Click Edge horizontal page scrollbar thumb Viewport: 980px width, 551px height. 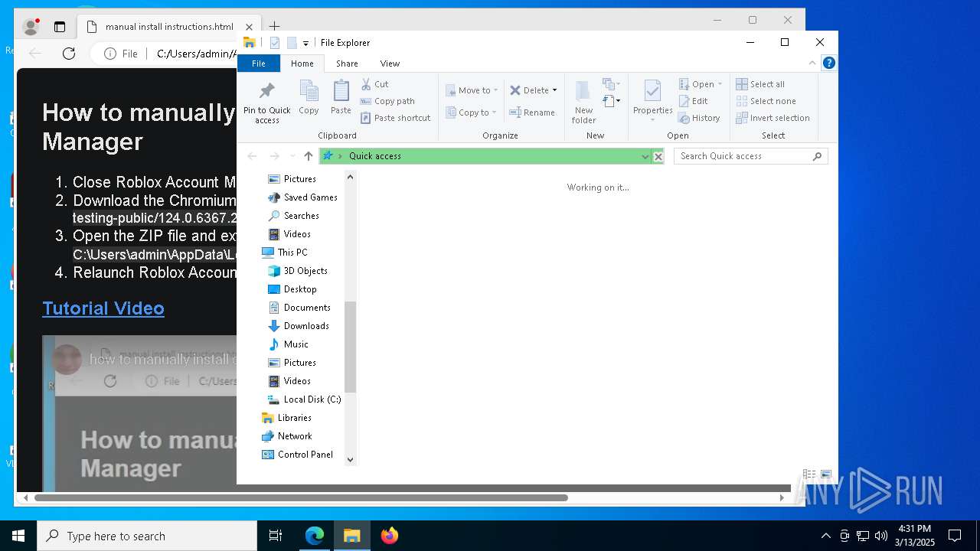[301, 497]
